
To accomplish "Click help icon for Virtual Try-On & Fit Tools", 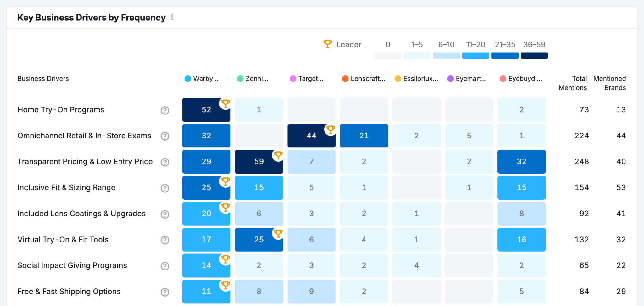I will pos(165,240).
